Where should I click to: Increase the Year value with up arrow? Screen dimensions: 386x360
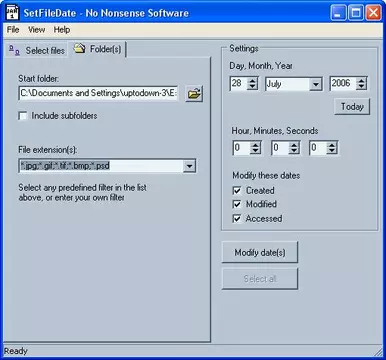point(361,81)
